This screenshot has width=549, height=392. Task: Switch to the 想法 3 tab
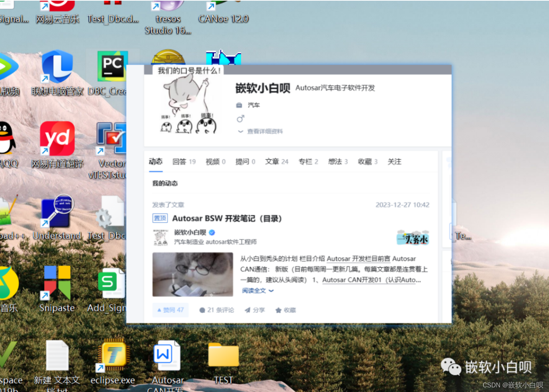coord(338,162)
